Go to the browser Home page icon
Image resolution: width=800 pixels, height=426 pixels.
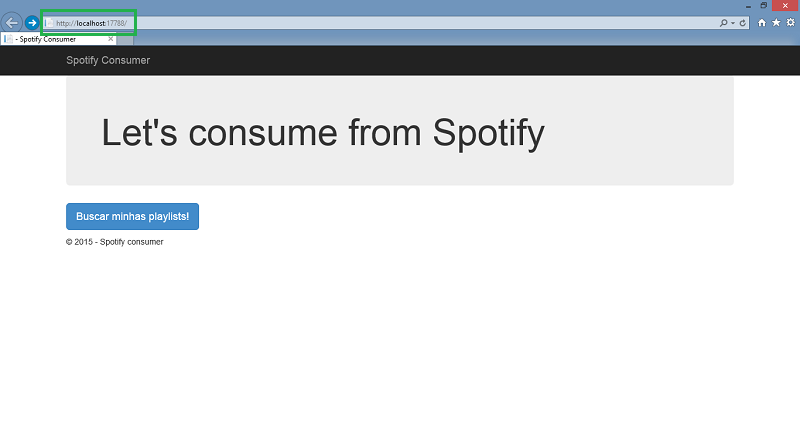pyautogui.click(x=762, y=22)
